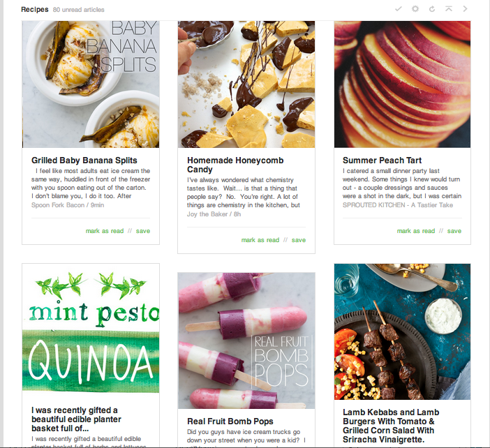Mark all as read checkmark icon
The image size is (490, 448).
399,9
